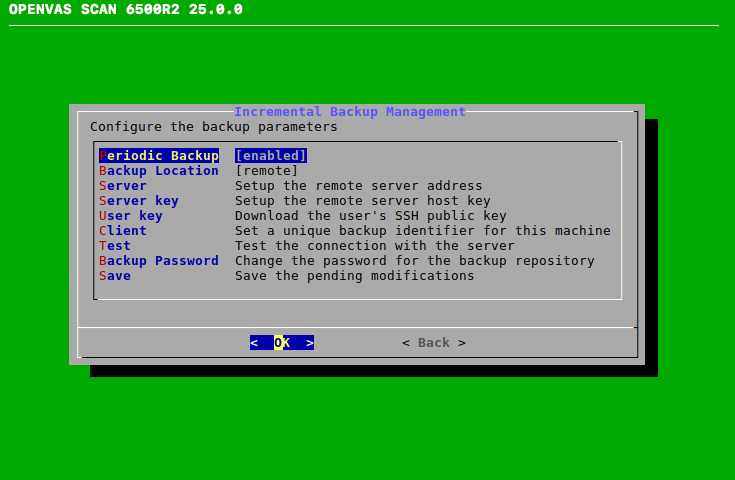Choose the Server key menu label
This screenshot has height=480, width=735.
click(139, 201)
